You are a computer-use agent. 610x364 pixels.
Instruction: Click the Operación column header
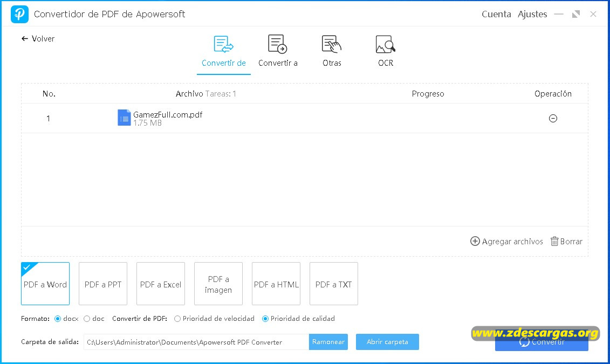tap(553, 94)
